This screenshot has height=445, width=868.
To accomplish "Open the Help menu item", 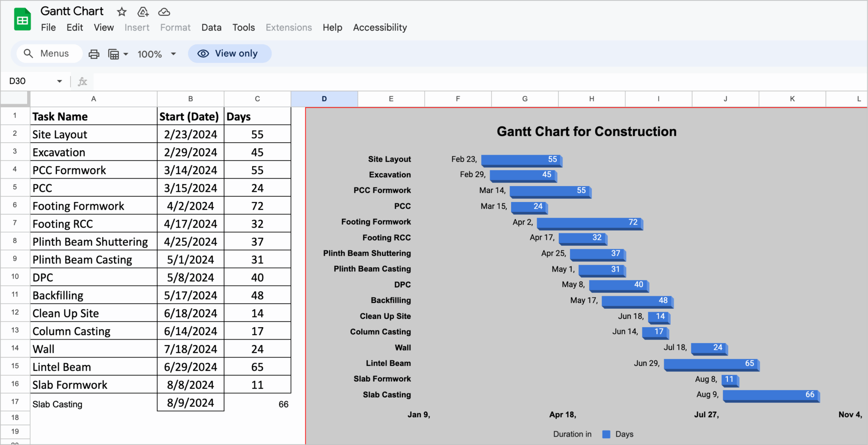I will coord(332,27).
